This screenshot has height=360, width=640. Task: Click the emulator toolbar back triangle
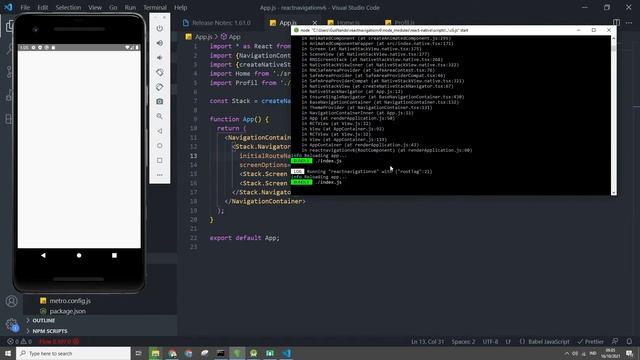(160, 131)
